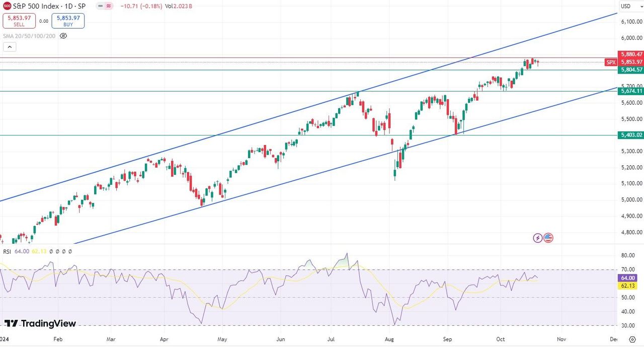Viewport: 644px width, 347px height.
Task: Click the S&P 500 Index title
Action: [45, 6]
